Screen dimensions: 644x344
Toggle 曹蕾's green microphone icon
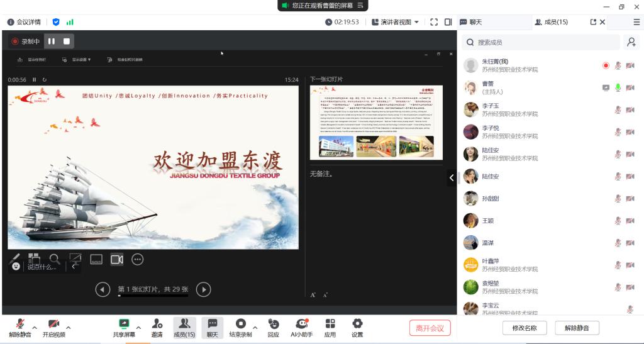click(x=618, y=87)
